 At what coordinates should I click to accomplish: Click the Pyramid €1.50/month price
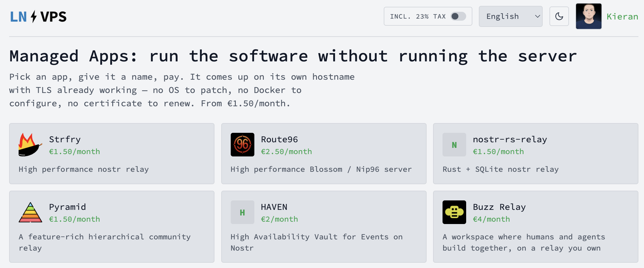tap(74, 219)
